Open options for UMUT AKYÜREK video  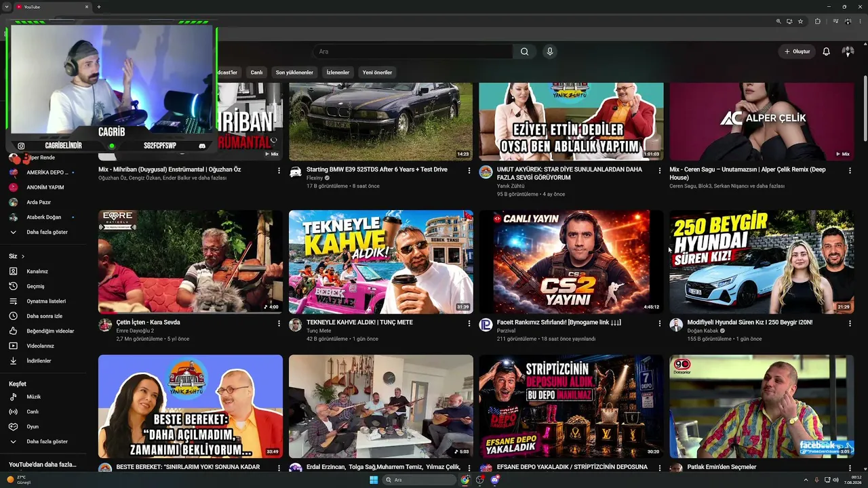[659, 170]
